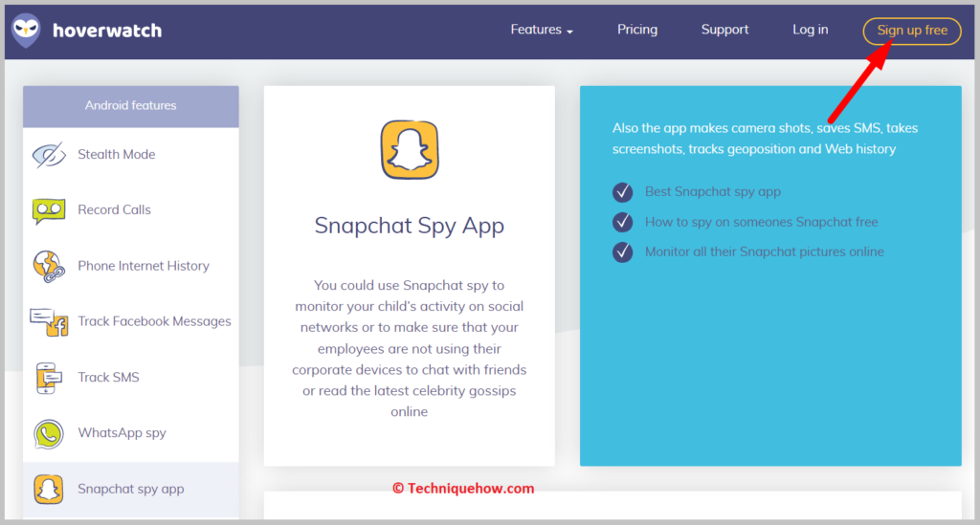Open the Snapchat spy app sidebar link
Screen dimensions: 980x525
tap(130, 489)
